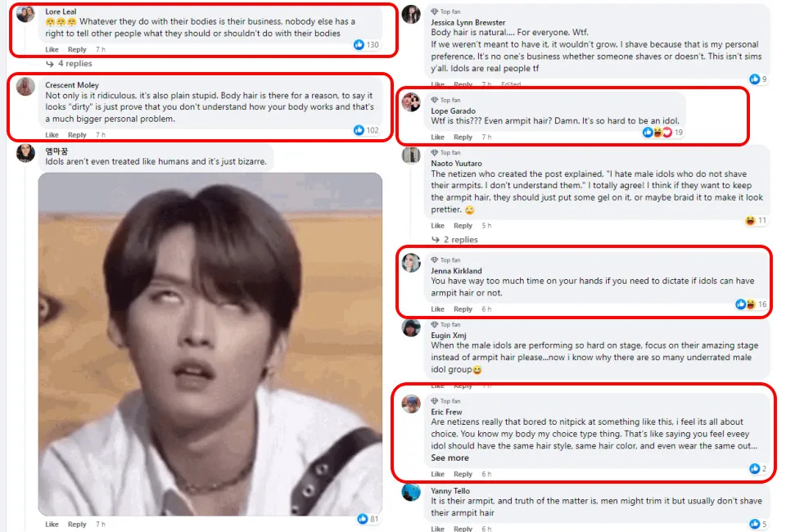The image size is (786, 532).
Task: Click the like reaction icon on Jessica Lynn Brewster's comment
Action: tap(755, 79)
